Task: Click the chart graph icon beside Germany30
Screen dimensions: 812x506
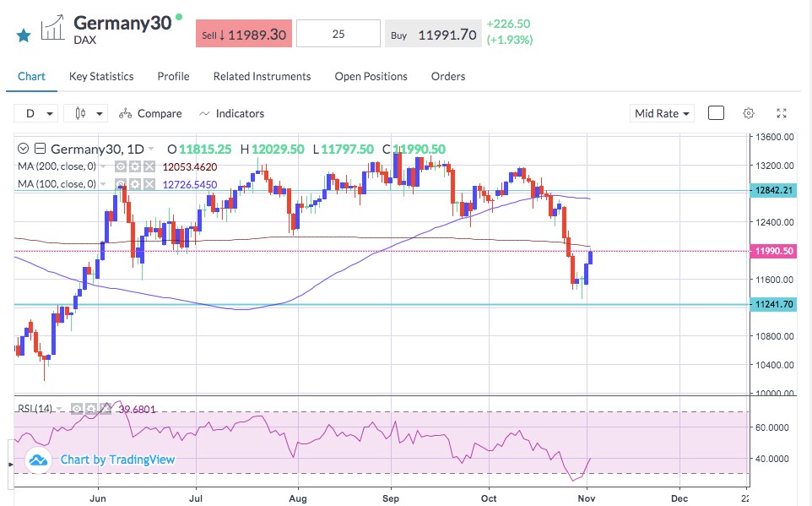Action: (53, 28)
